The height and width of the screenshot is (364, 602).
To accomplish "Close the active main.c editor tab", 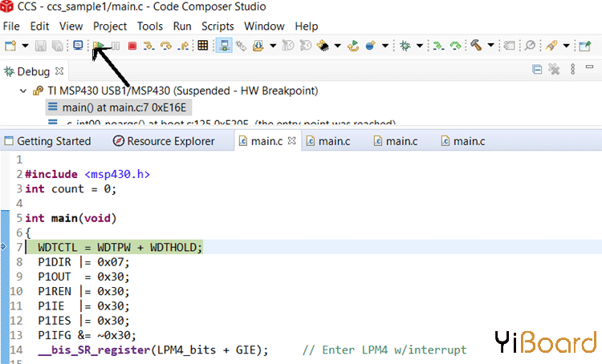I will [x=292, y=141].
